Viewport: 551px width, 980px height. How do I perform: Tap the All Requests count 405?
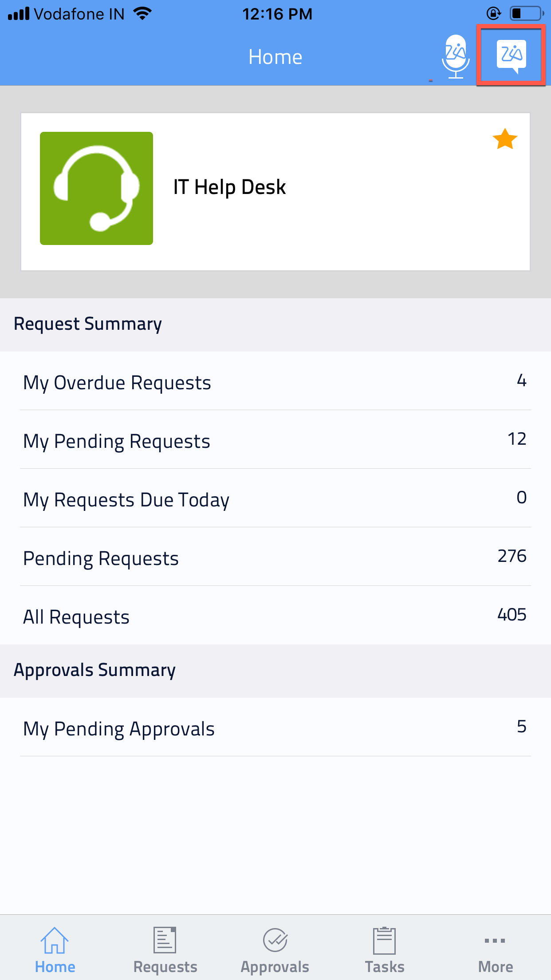pos(512,615)
